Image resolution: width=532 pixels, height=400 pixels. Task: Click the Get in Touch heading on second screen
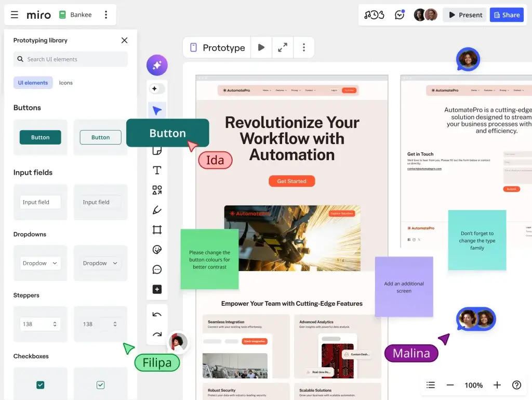[x=420, y=154]
